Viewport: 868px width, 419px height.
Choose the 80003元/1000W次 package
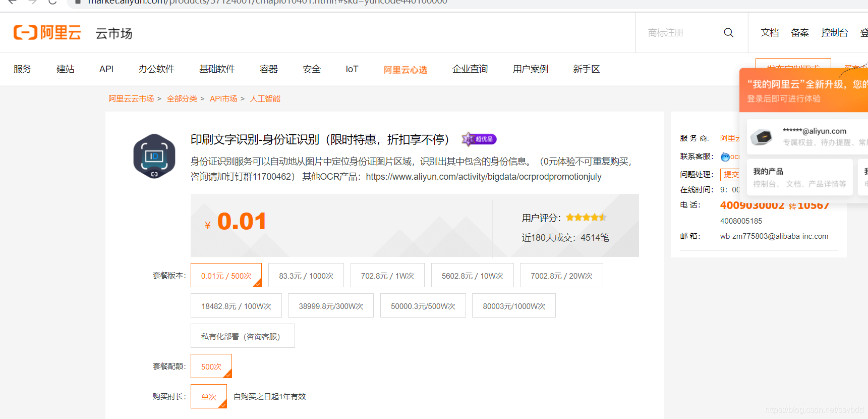(514, 305)
